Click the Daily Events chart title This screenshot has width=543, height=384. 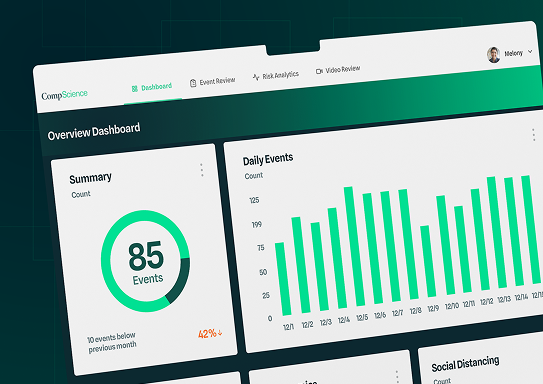tap(268, 159)
